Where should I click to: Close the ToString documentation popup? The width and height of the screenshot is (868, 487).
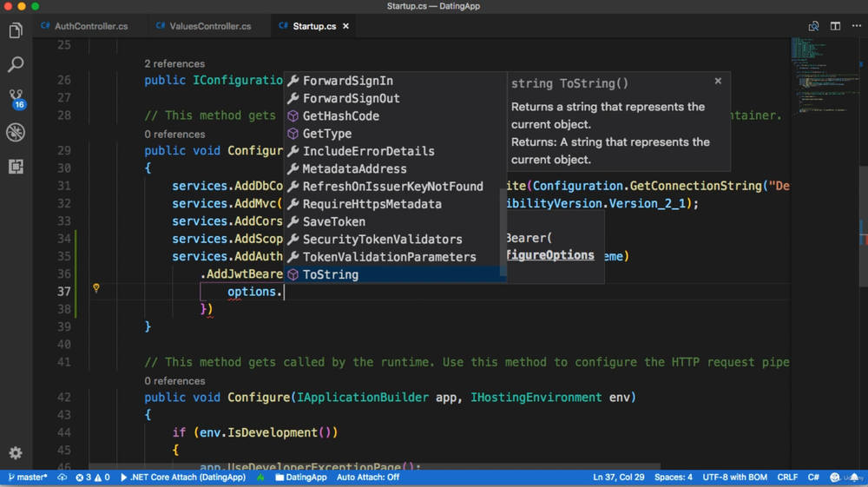(x=718, y=81)
